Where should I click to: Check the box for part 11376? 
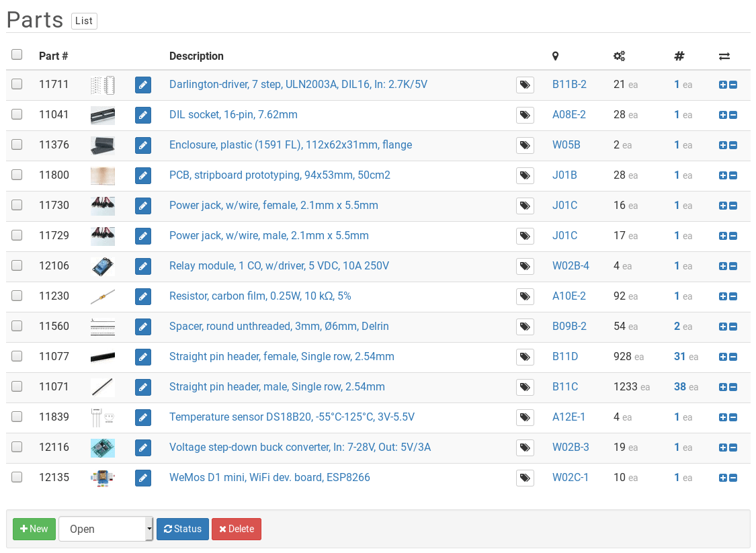click(x=17, y=144)
